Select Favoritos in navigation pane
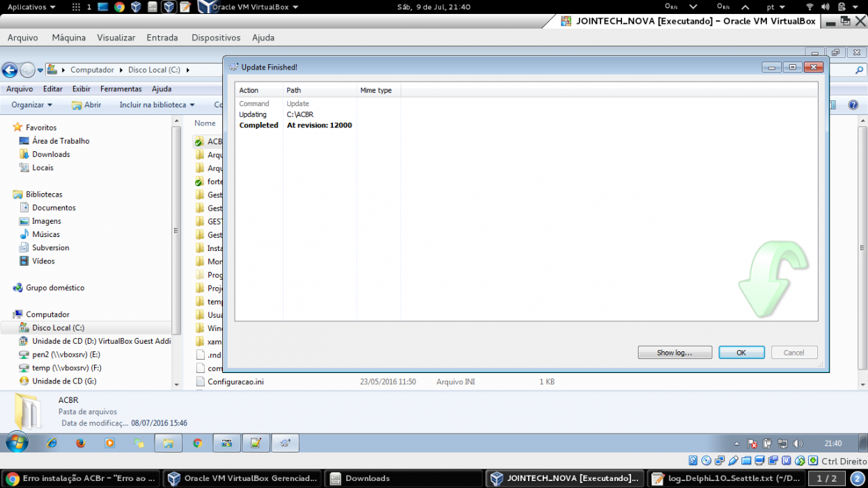This screenshot has width=868, height=488. 41,128
